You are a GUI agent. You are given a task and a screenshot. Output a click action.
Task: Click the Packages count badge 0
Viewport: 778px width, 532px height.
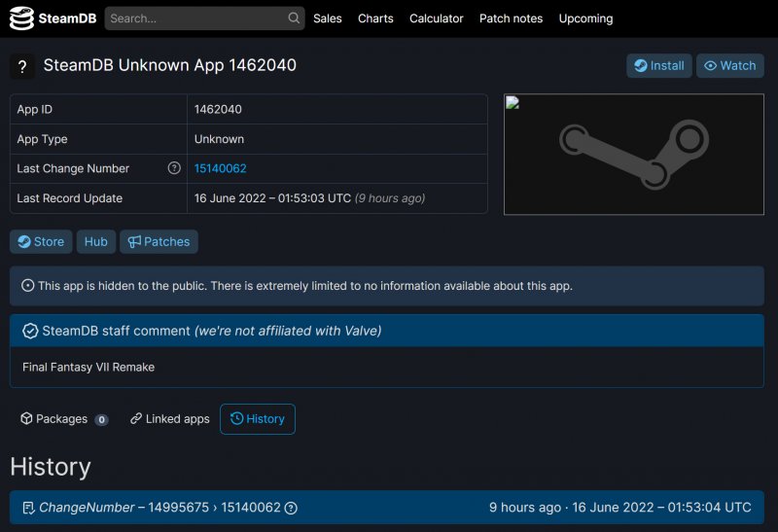point(101,420)
